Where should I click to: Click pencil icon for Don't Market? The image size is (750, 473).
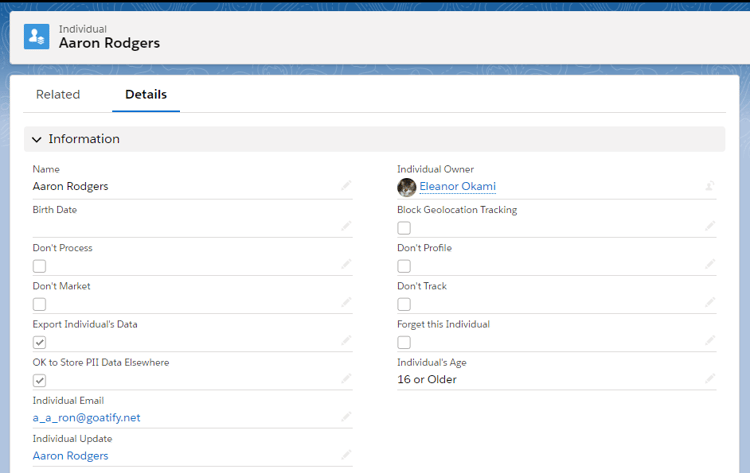pos(346,302)
